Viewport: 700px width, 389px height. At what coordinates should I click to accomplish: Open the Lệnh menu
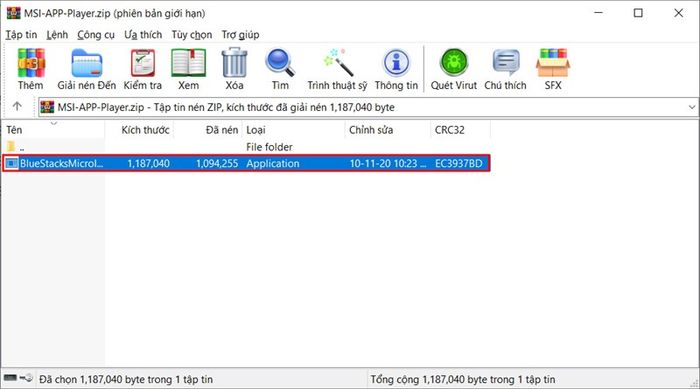tap(57, 35)
